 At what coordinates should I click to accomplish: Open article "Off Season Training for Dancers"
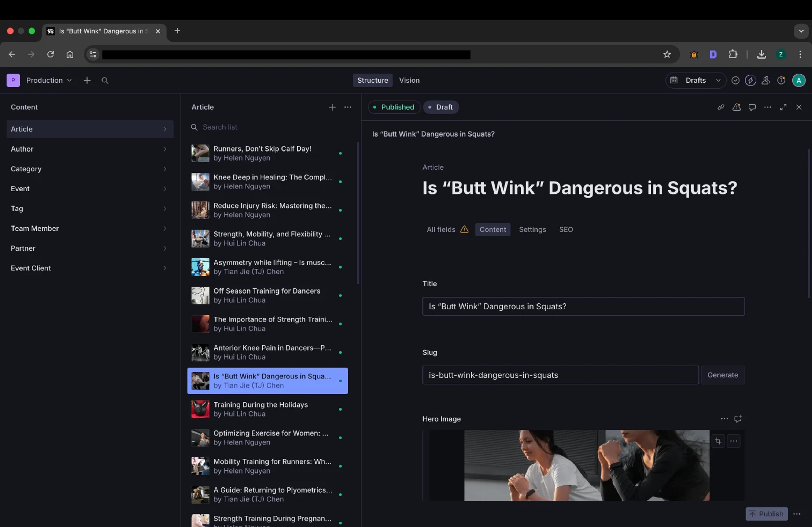[268, 296]
